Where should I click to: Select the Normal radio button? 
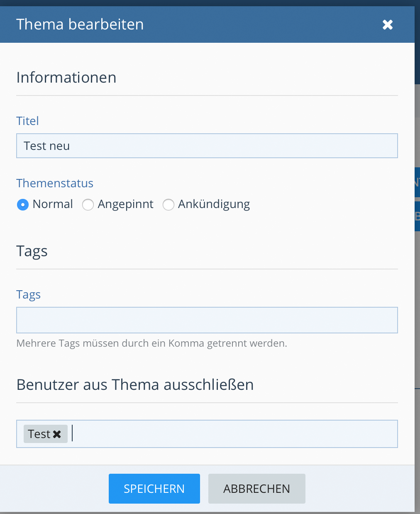pyautogui.click(x=23, y=205)
